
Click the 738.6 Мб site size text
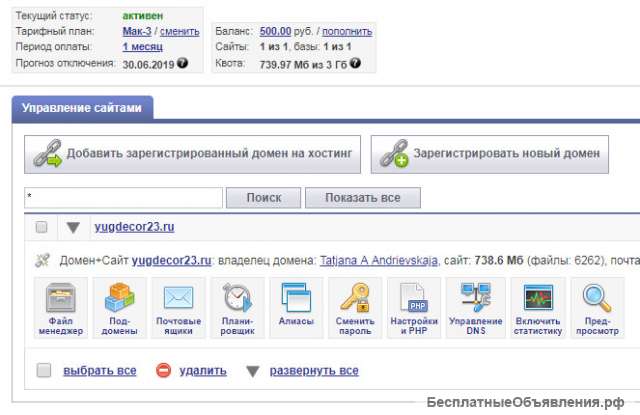coord(499,260)
